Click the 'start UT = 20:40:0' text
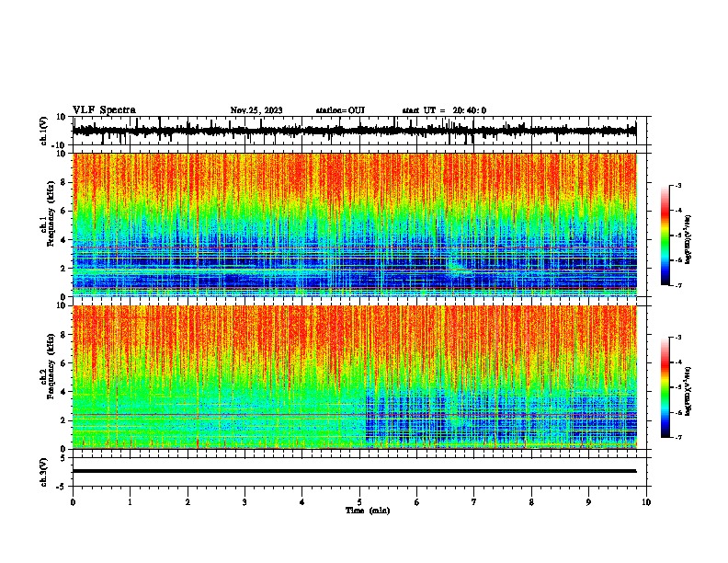The height and width of the screenshot is (563, 728). pos(444,110)
